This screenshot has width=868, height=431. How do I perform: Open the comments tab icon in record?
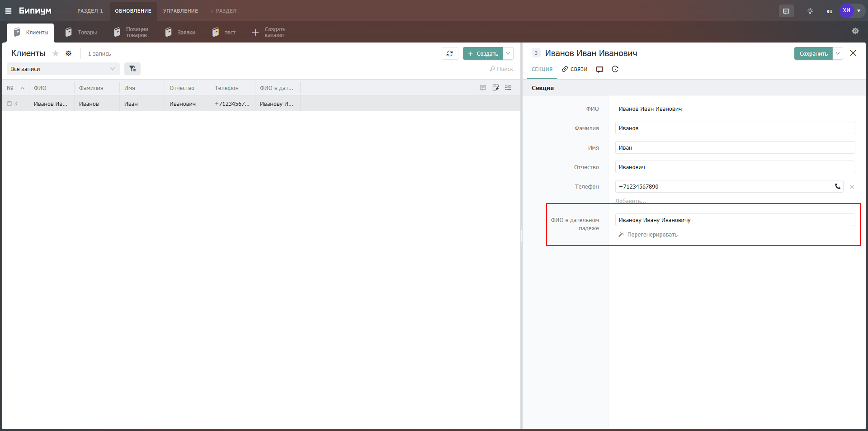click(599, 69)
